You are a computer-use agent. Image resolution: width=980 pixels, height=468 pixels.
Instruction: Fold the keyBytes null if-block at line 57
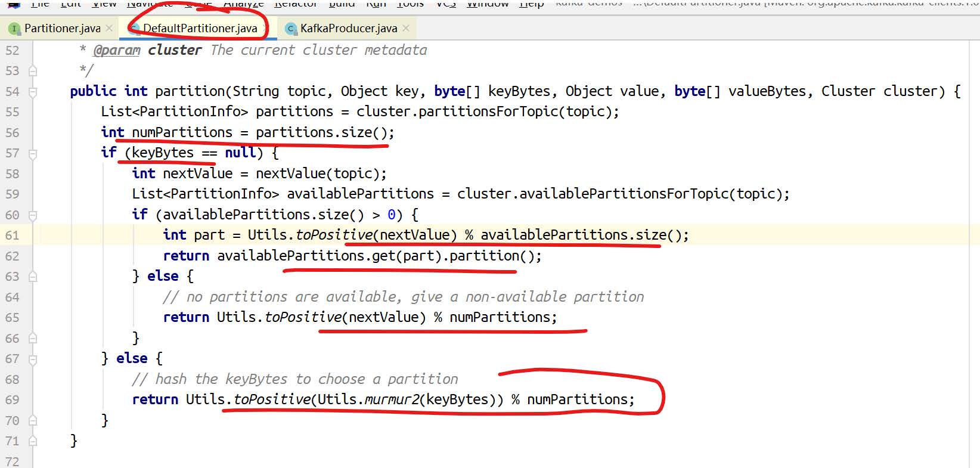click(33, 153)
